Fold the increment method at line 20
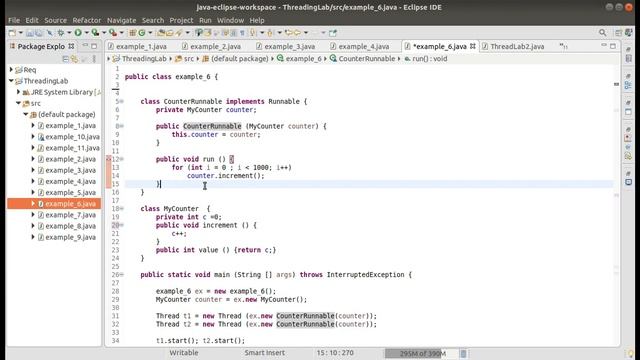The image size is (640, 360). point(122,225)
